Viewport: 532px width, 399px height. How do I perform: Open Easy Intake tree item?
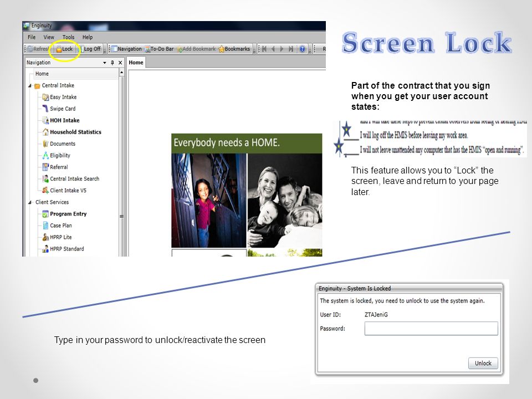pyautogui.click(x=63, y=97)
